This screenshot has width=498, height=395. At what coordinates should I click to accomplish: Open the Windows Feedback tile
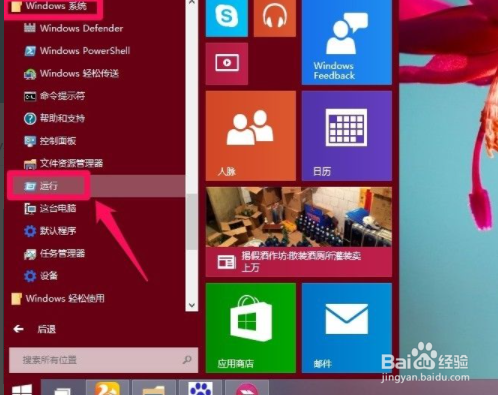pos(347,42)
